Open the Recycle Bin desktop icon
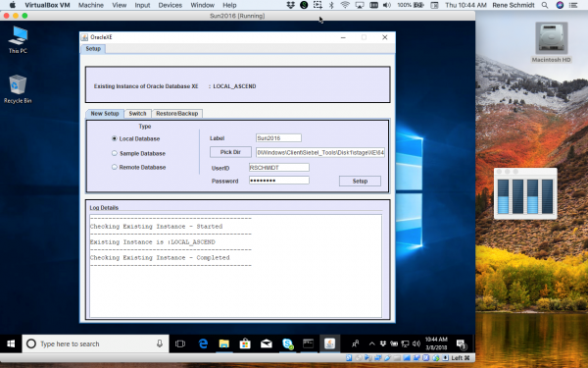588x368 pixels. (x=18, y=88)
